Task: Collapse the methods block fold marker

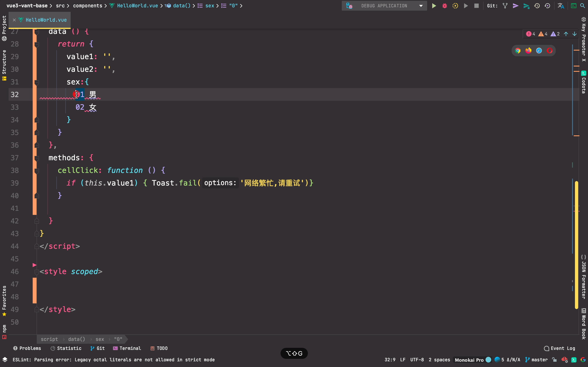Action: 37,158
